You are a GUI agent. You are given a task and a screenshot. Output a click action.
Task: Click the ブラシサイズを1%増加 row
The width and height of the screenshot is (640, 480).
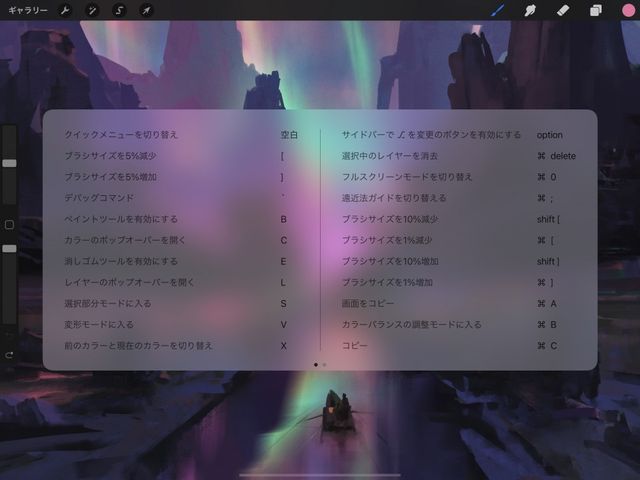coord(459,282)
